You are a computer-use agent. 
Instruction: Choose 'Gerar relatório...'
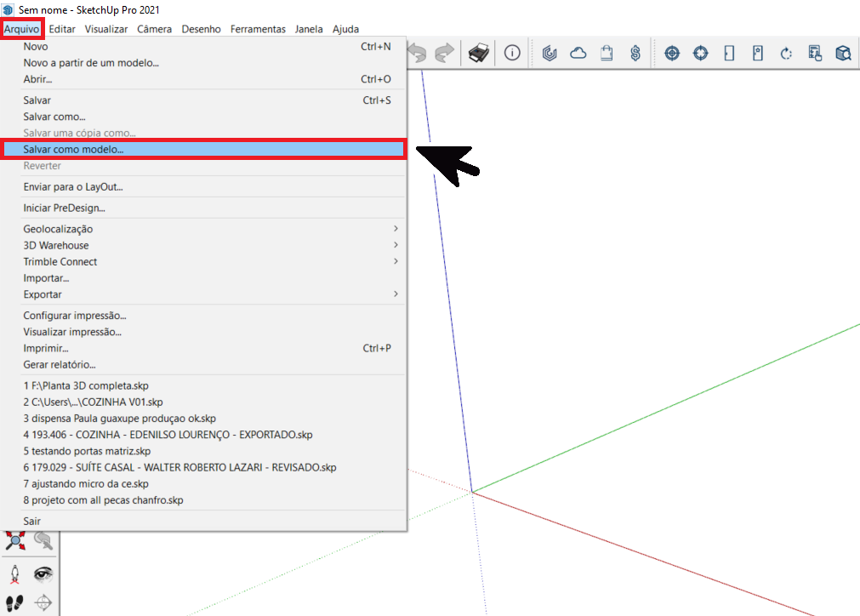[x=203, y=365]
